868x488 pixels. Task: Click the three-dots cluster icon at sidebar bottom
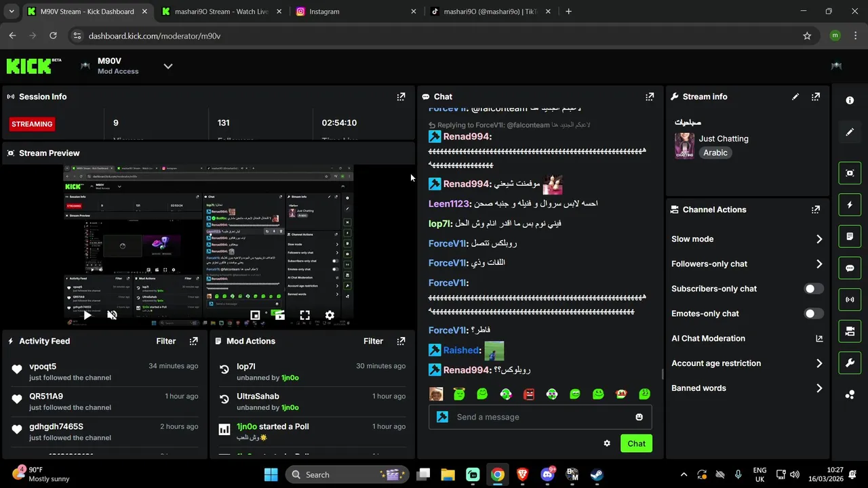(x=850, y=394)
